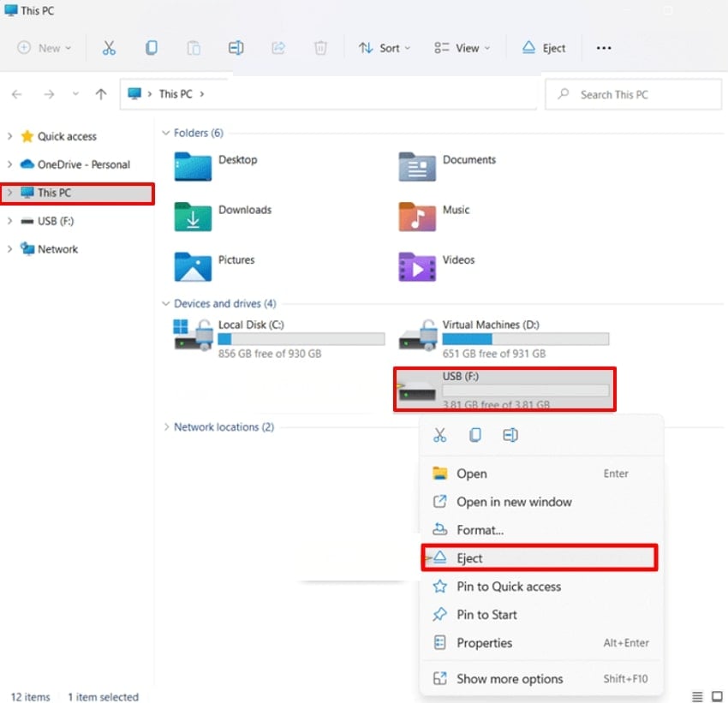Open the New dropdown
Viewport: 728px width, 703px height.
[x=44, y=48]
